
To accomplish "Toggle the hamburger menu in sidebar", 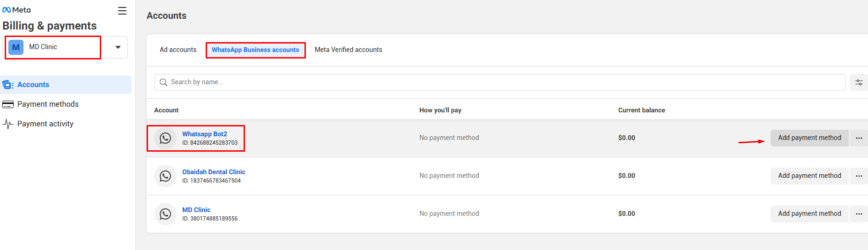I will pyautogui.click(x=122, y=11).
